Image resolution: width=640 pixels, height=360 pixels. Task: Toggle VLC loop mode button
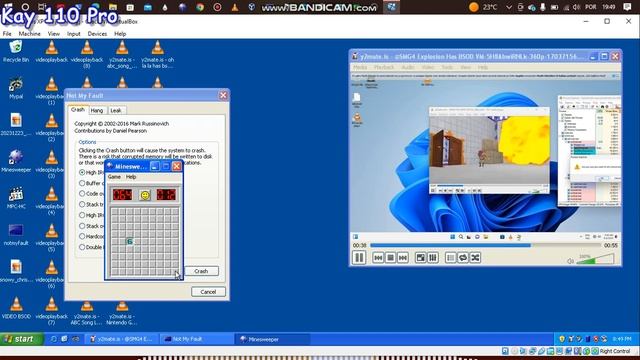tap(463, 258)
